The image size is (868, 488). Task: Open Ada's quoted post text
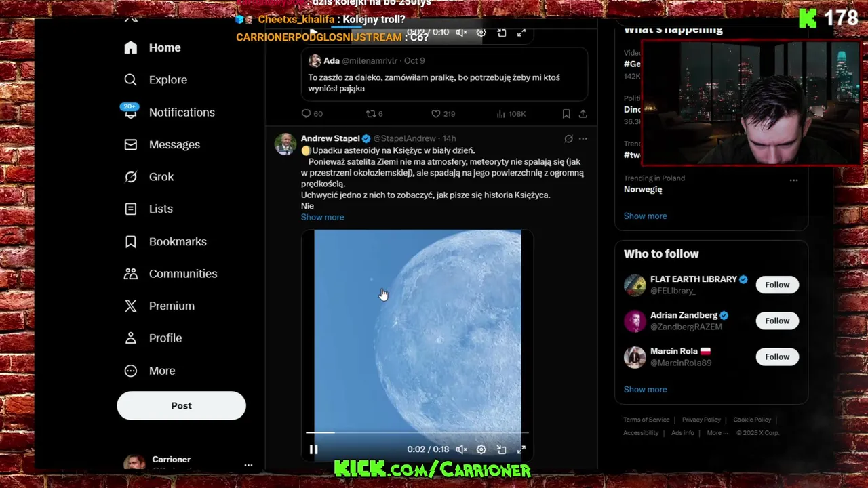click(x=434, y=83)
